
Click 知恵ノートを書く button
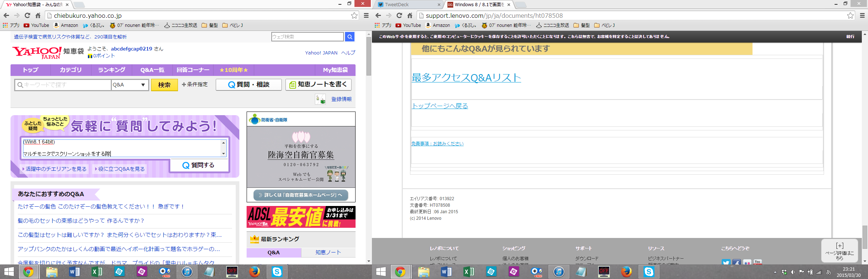(x=319, y=84)
